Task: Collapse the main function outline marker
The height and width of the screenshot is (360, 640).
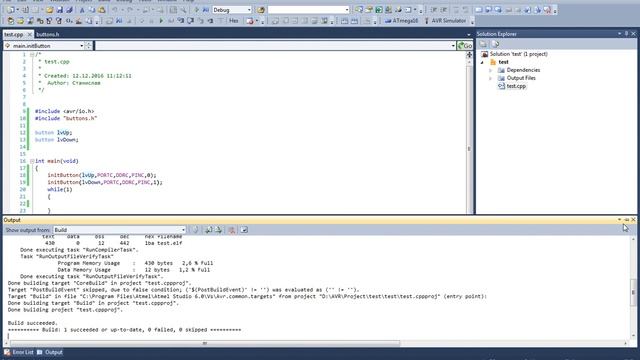Action: click(x=32, y=161)
